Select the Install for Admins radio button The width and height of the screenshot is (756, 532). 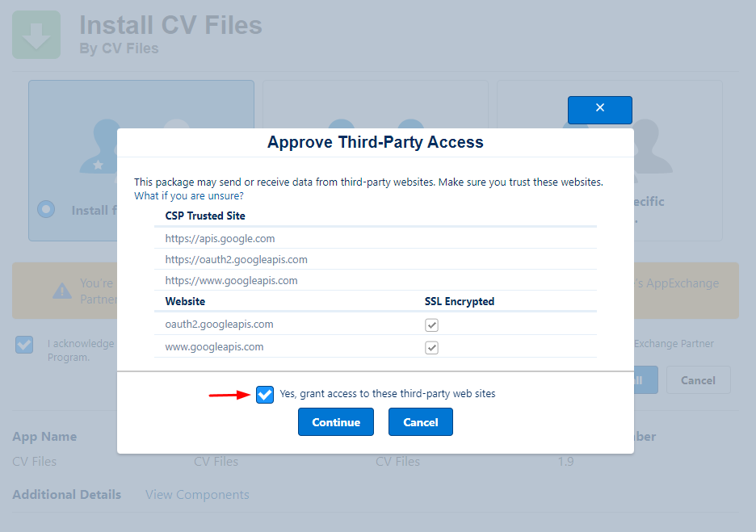click(46, 209)
